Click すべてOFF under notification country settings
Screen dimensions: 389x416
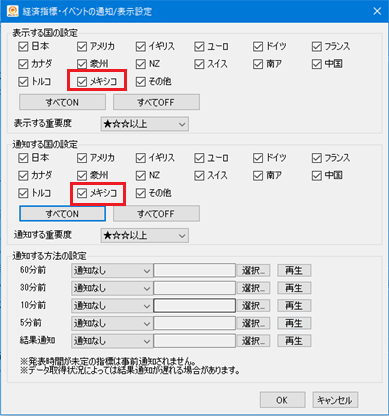pos(156,214)
